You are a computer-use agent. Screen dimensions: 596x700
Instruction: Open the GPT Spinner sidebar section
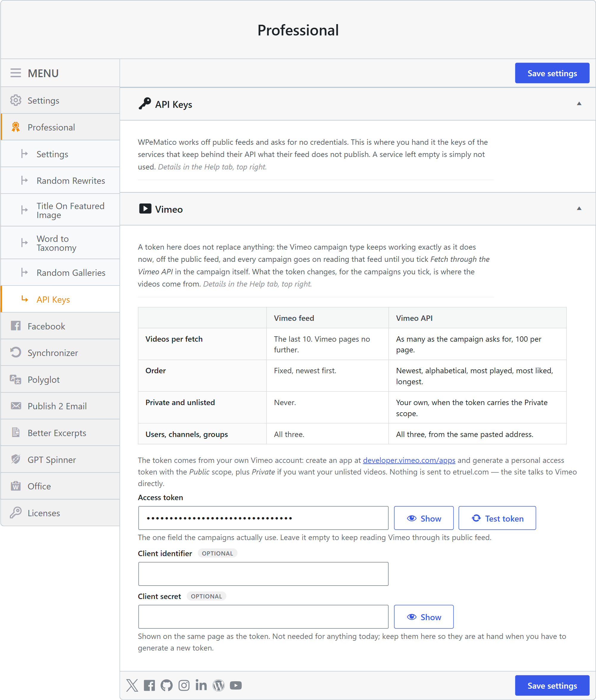tap(60, 459)
